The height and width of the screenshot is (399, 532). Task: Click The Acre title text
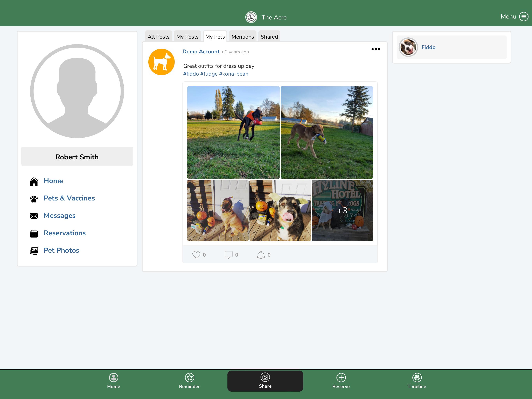tap(274, 17)
